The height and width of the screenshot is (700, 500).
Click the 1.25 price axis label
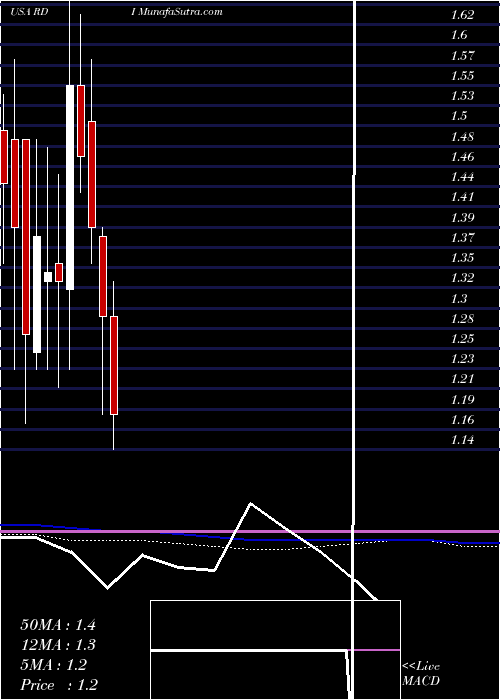click(x=462, y=339)
